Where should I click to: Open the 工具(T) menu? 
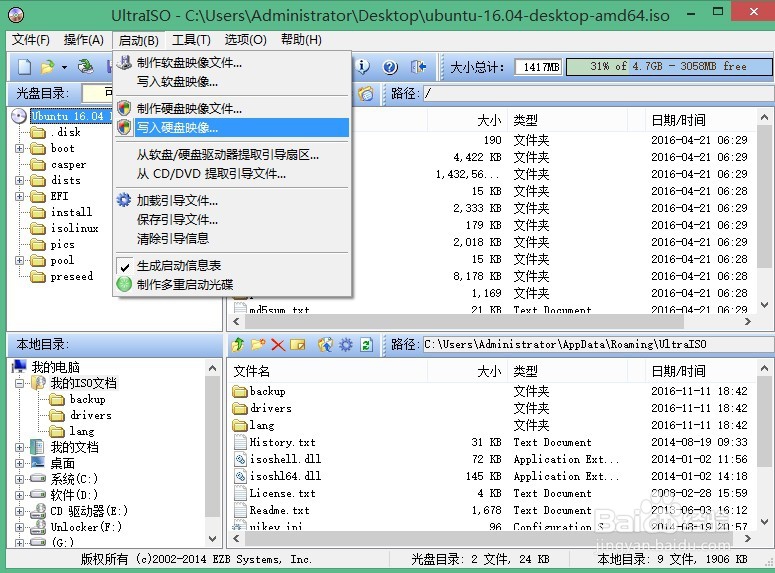191,40
